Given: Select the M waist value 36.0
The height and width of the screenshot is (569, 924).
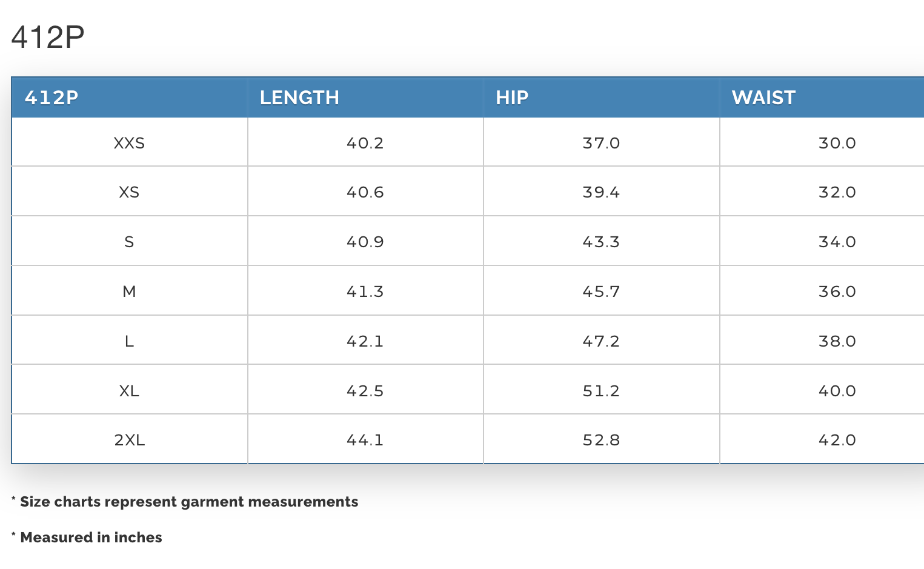Looking at the screenshot, I should tap(837, 291).
